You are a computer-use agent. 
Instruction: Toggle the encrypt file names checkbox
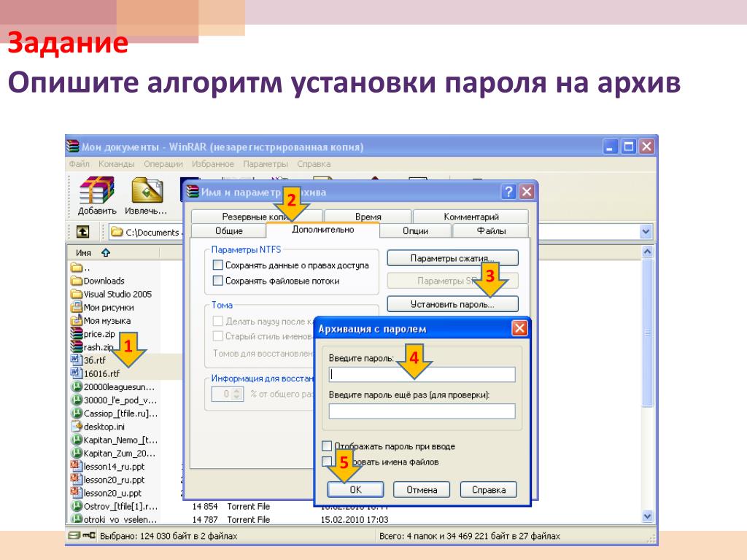[x=327, y=461]
